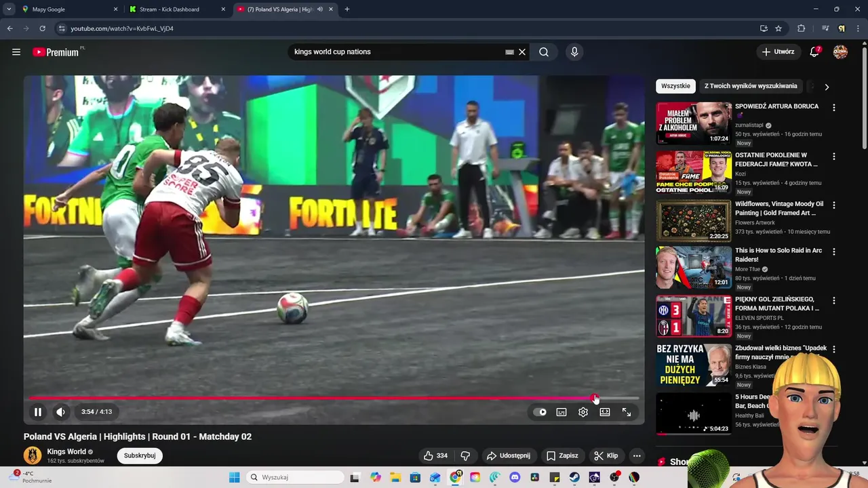Show more filter chips with arrow
The width and height of the screenshot is (868, 488).
point(826,87)
